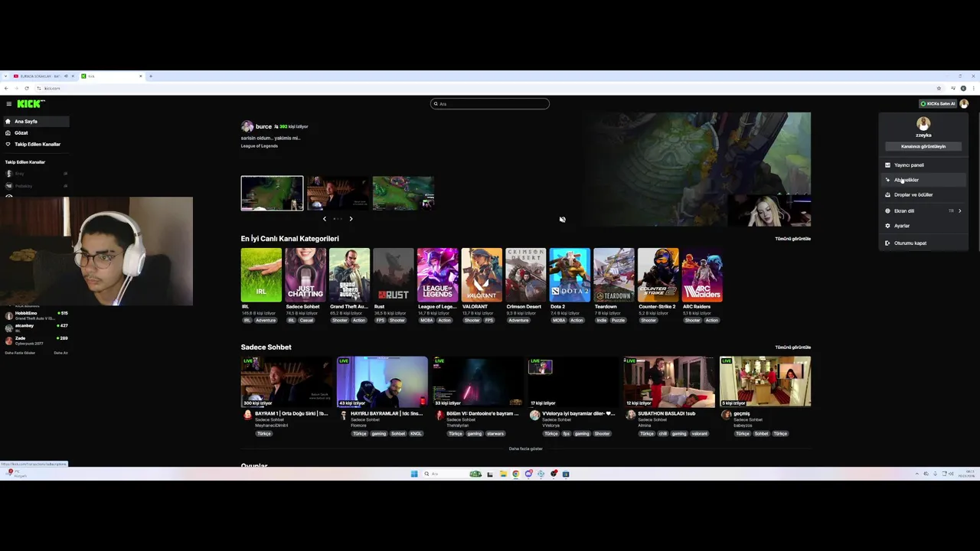This screenshot has width=980, height=551.
Task: Open the Just Chatting category card
Action: coord(305,275)
